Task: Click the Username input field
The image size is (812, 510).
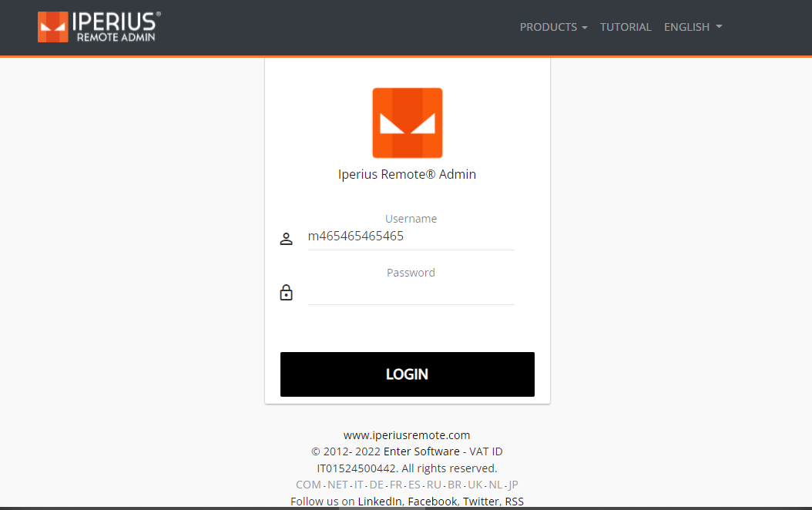Action: pyautogui.click(x=411, y=237)
